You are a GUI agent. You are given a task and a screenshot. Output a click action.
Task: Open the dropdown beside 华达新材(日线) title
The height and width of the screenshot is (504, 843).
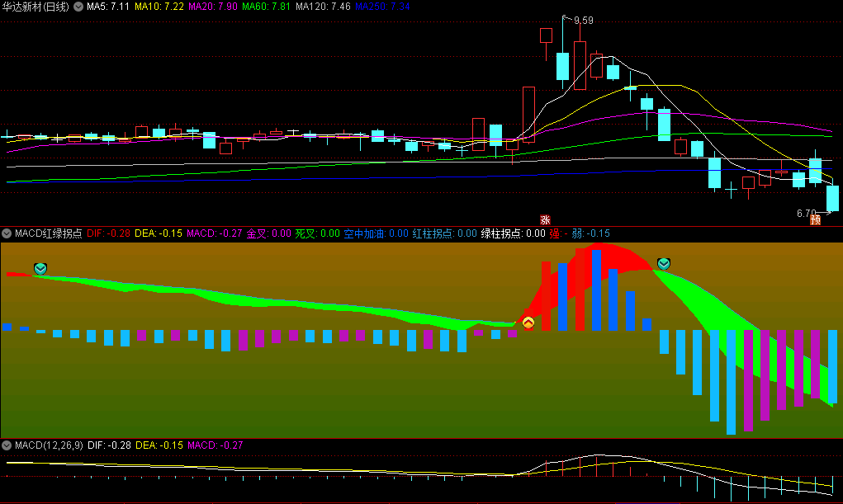(x=78, y=7)
